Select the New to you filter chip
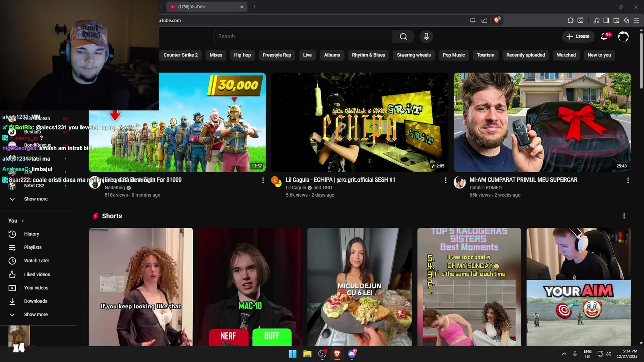This screenshot has width=644, height=362. (x=599, y=55)
